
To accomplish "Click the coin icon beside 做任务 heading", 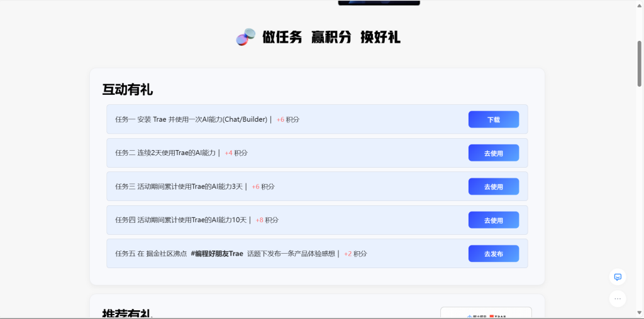I will point(245,37).
